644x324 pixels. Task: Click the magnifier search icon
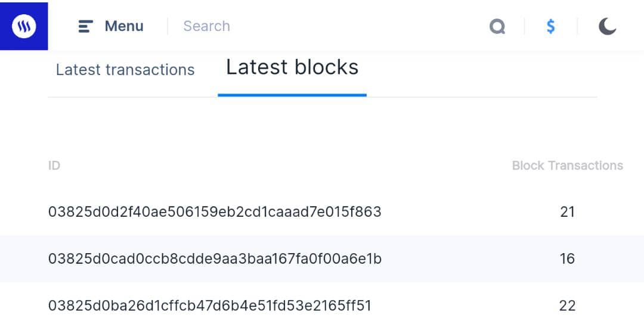point(497,26)
